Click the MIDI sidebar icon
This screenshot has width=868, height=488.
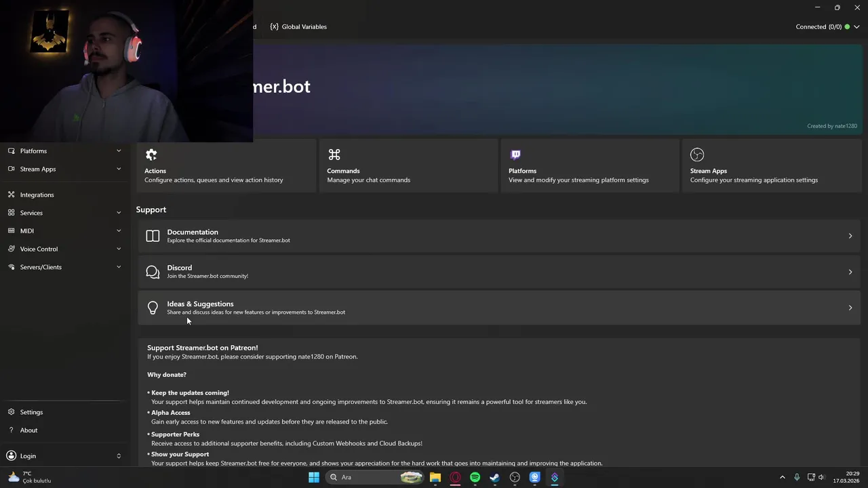[x=11, y=231]
